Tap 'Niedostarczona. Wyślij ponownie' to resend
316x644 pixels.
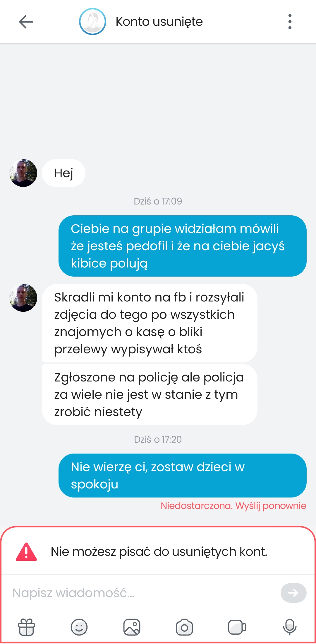click(x=233, y=506)
